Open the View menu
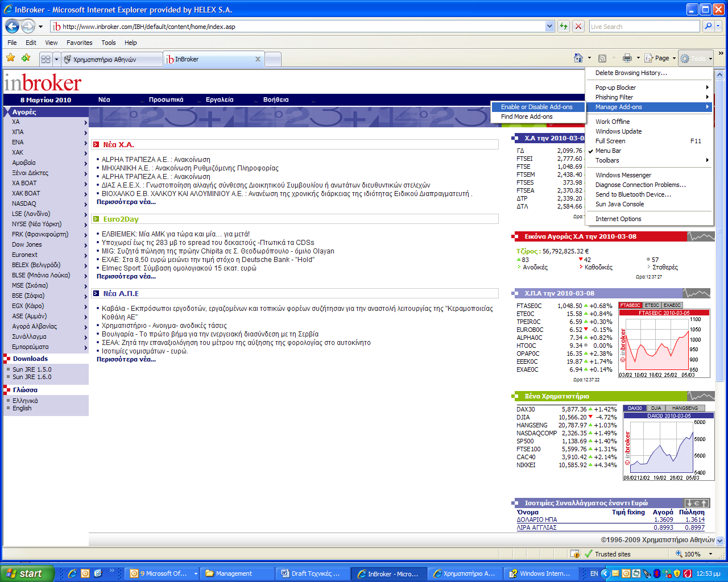Viewport: 728px width, 582px height. pos(51,43)
